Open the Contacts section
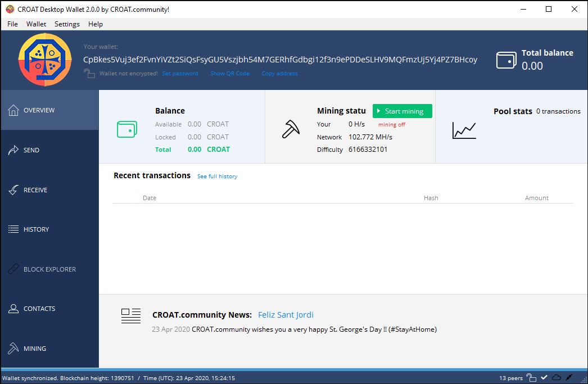This screenshot has width=588, height=384. point(49,309)
